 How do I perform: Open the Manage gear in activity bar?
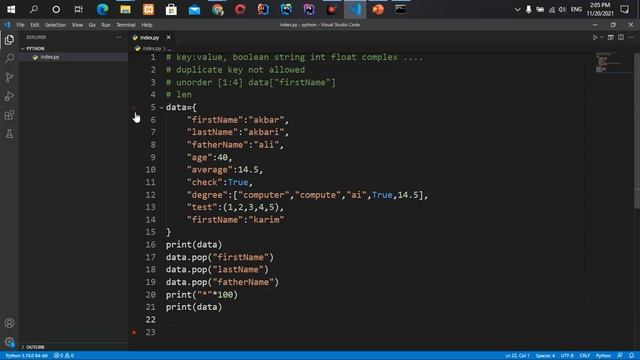(x=9, y=342)
